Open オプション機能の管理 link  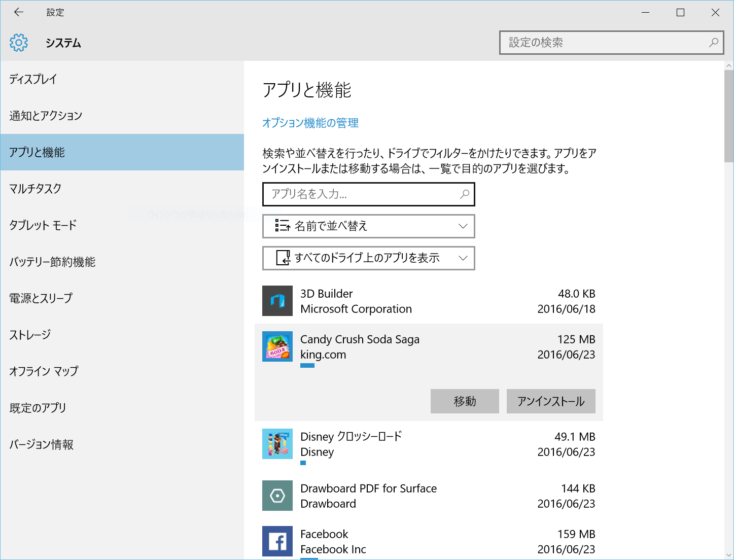pos(310,123)
